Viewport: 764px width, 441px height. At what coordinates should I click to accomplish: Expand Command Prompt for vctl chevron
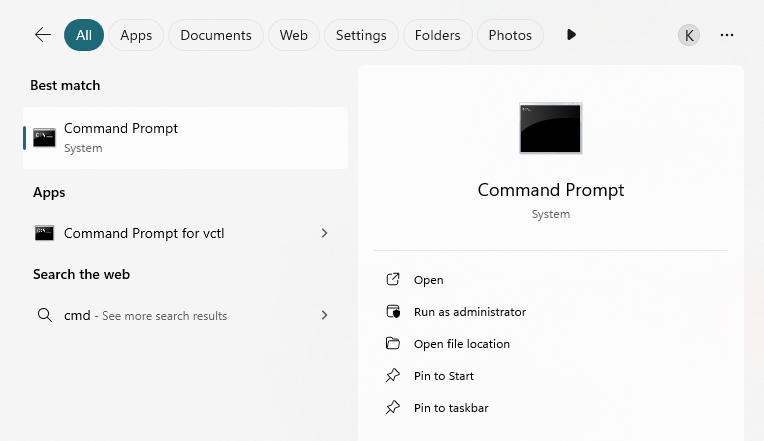[325, 233]
